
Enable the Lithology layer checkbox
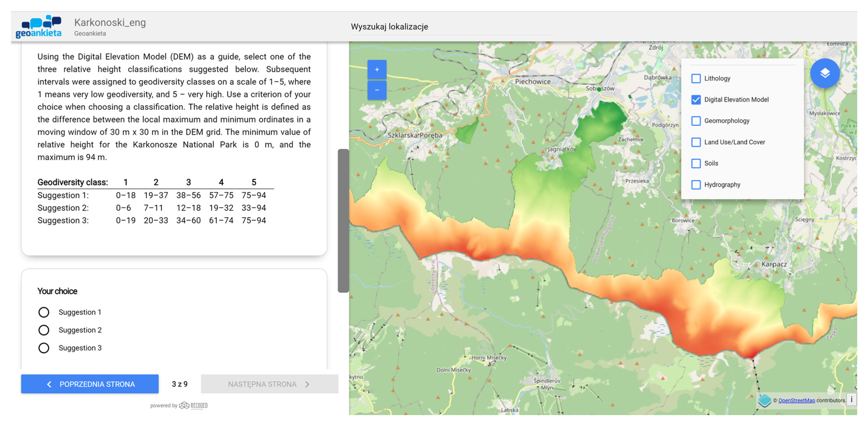pos(696,78)
